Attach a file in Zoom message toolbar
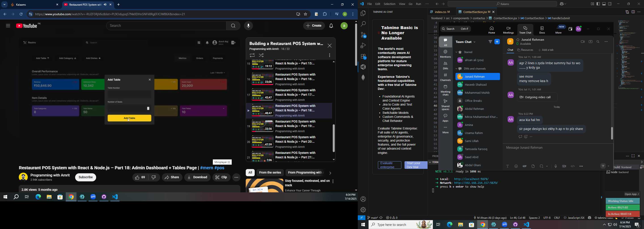The width and height of the screenshot is (644, 229). pos(533,166)
